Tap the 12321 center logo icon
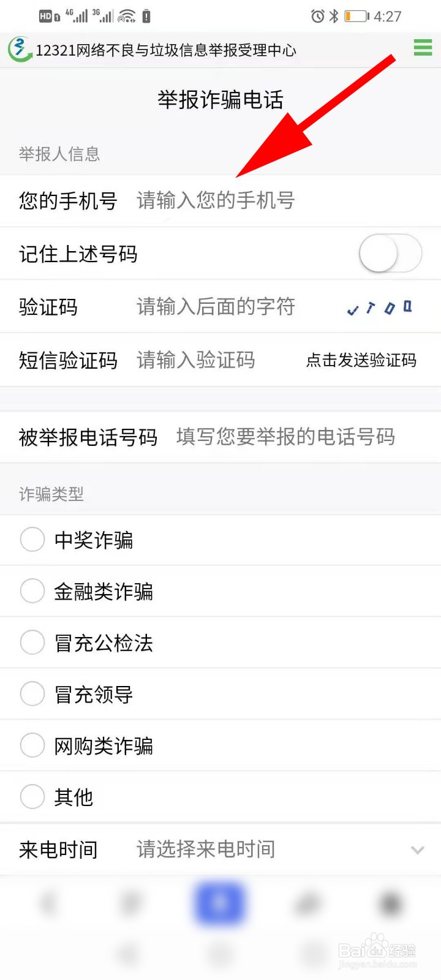This screenshot has height=980, width=441. point(20,49)
